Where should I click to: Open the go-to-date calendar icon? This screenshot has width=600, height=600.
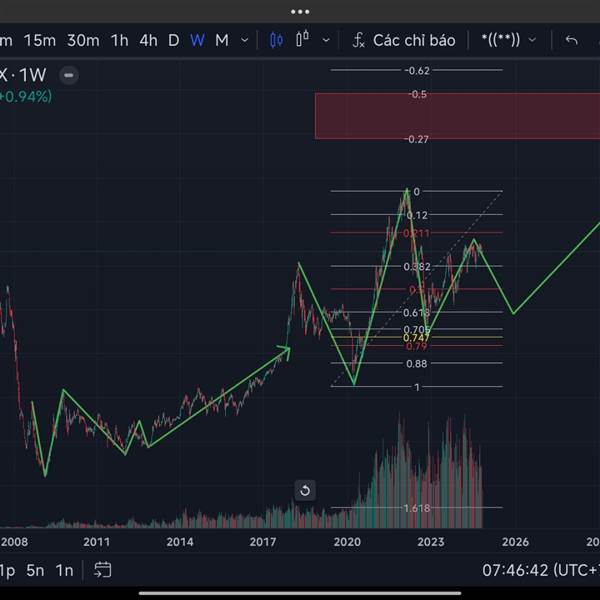[x=103, y=570]
